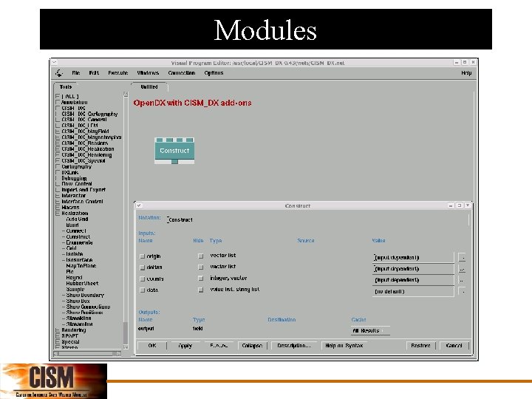The width and height of the screenshot is (532, 399).
Task: Collapse the Realization tools category
Action: pyautogui.click(x=58, y=213)
